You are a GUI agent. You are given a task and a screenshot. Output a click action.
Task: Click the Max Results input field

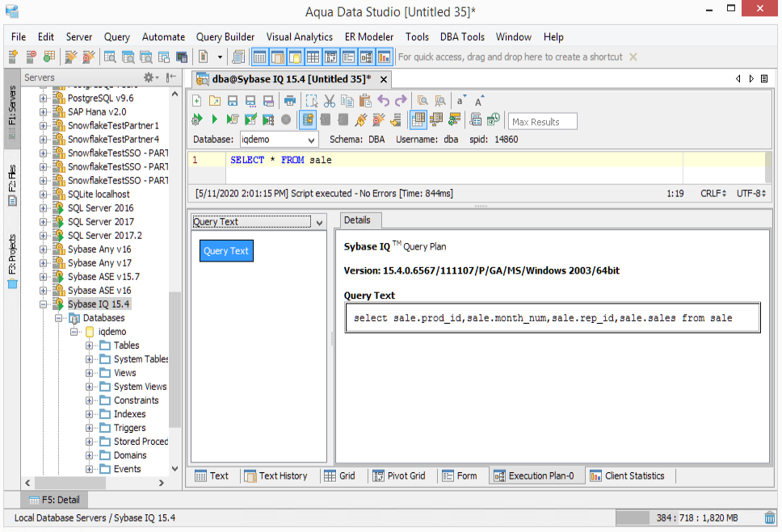(x=542, y=122)
